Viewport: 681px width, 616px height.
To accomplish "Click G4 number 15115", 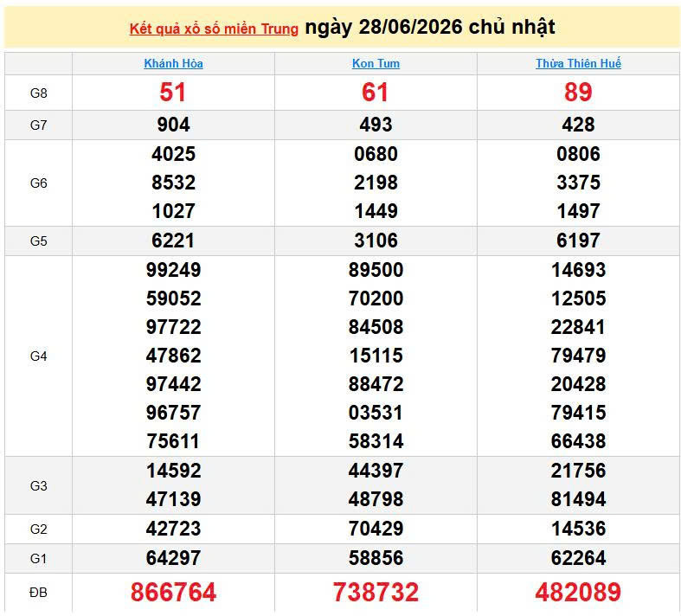I will 376,356.
